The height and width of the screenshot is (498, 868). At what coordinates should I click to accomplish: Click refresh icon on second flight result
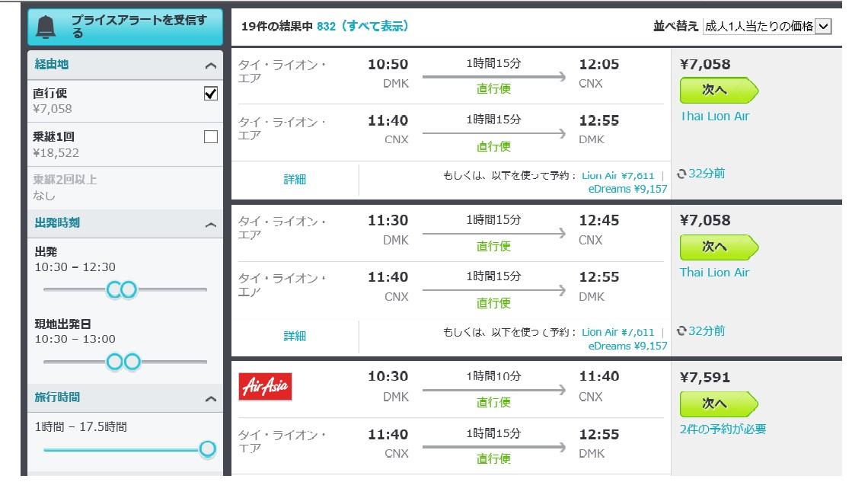tap(681, 330)
